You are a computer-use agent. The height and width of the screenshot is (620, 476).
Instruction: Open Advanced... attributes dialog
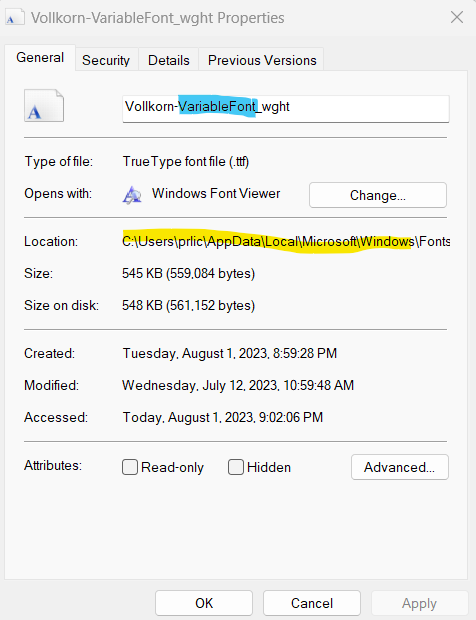click(400, 467)
